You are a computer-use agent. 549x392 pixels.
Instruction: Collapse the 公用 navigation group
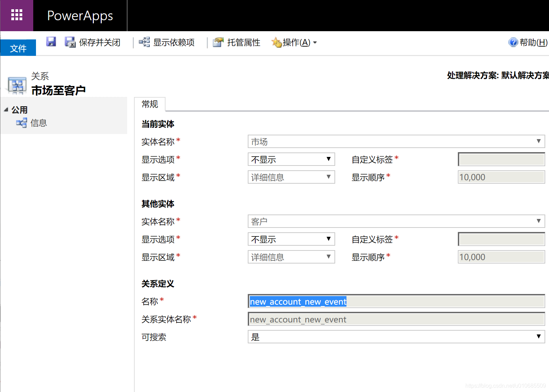[x=6, y=110]
